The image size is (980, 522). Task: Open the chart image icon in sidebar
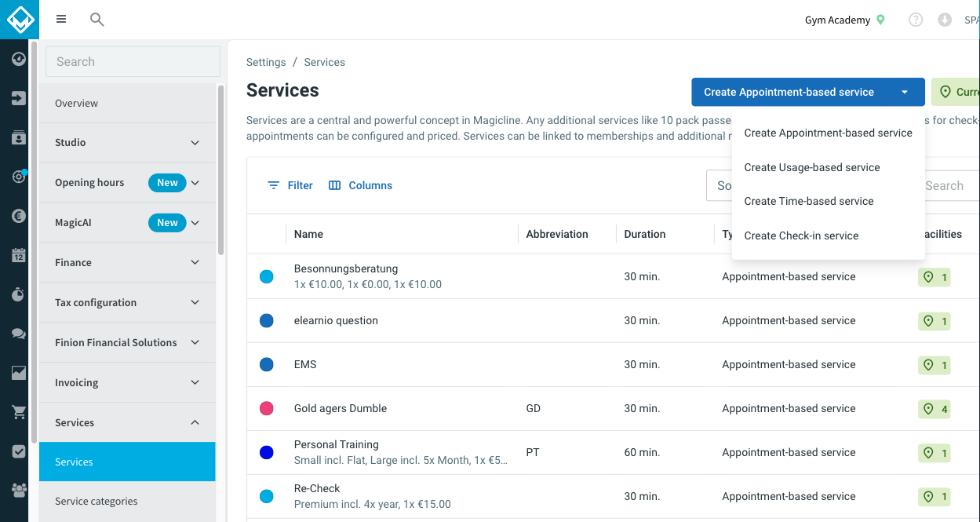[x=19, y=373]
